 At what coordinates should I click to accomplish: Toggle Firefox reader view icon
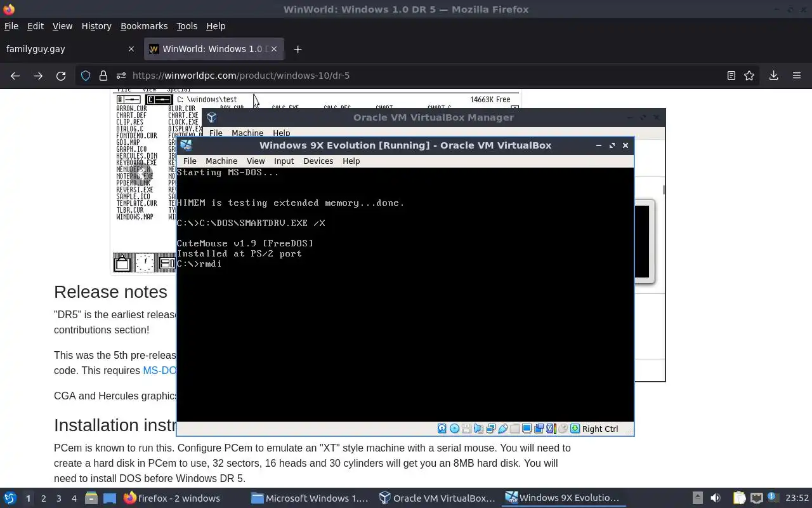pyautogui.click(x=731, y=76)
